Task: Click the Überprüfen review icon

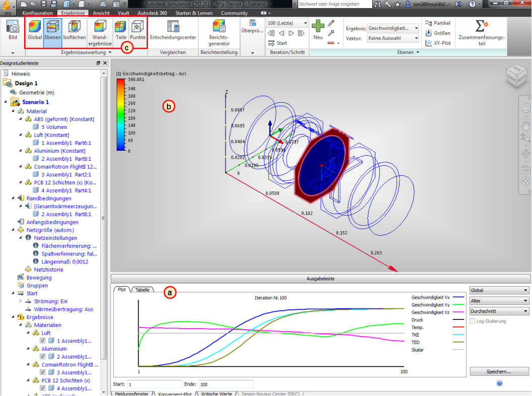Action: [252, 27]
